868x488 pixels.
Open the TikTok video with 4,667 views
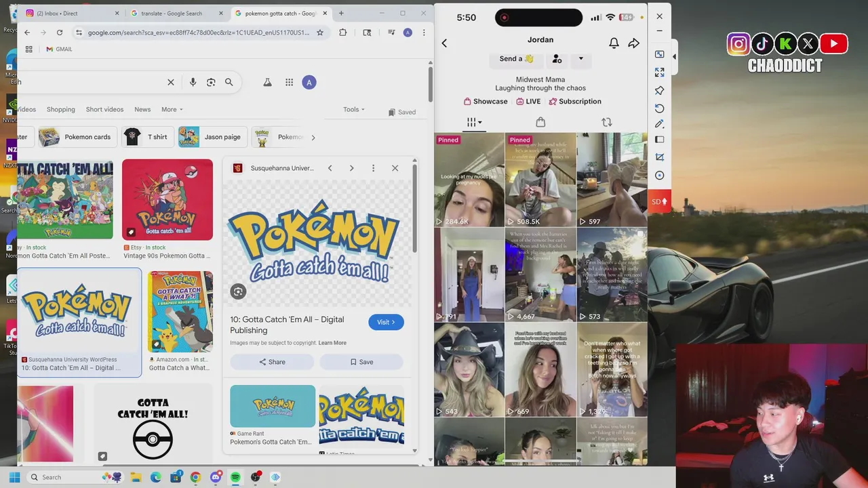point(540,274)
